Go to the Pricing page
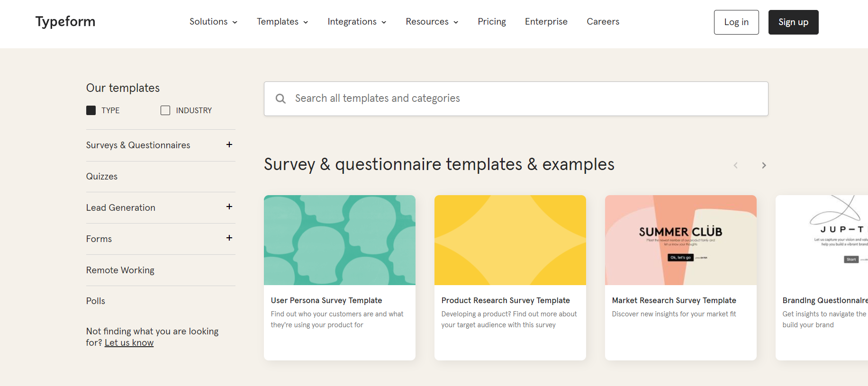This screenshot has width=868, height=386. (x=491, y=22)
